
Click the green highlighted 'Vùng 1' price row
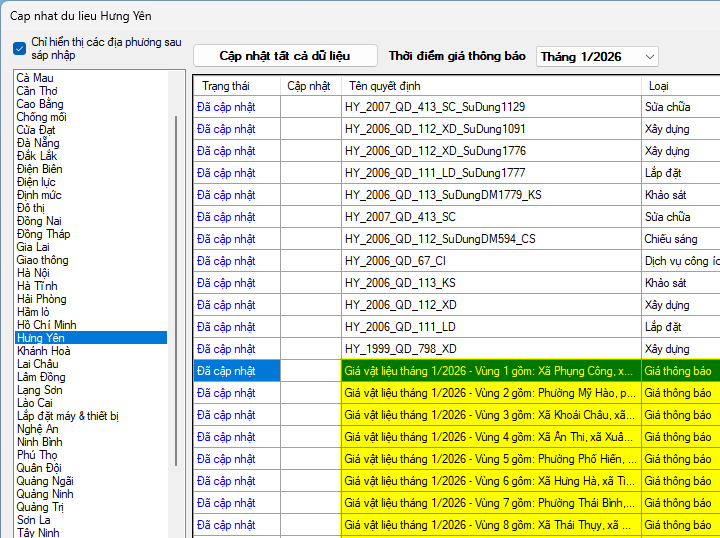click(x=490, y=371)
